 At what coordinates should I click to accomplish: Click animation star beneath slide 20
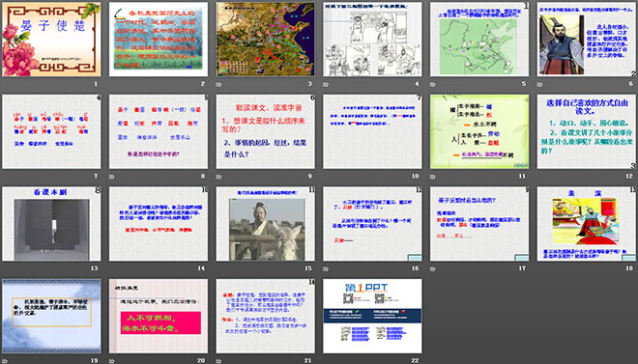point(112,361)
